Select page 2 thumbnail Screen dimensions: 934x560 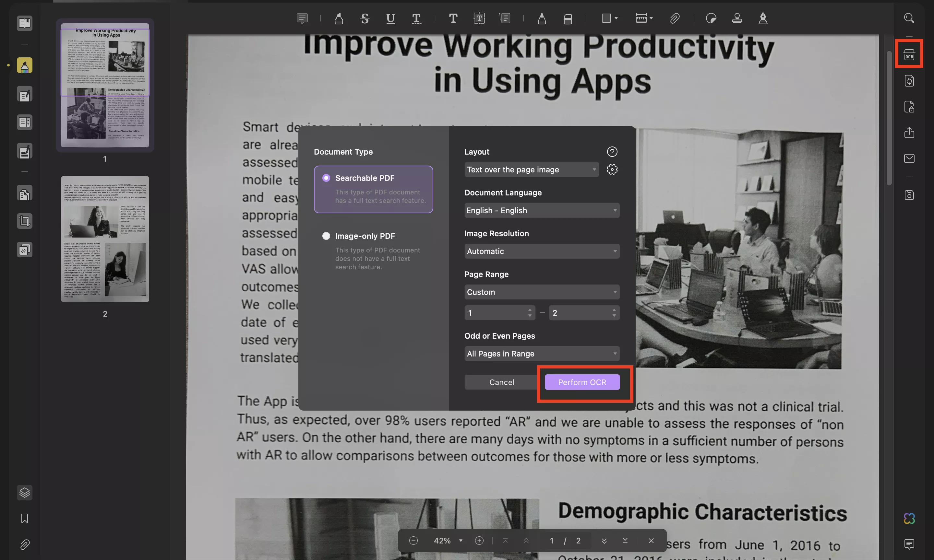pos(105,239)
